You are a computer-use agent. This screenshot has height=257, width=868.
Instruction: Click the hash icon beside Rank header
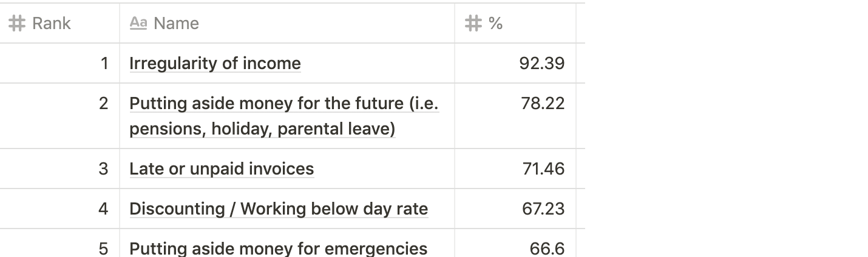click(x=17, y=24)
